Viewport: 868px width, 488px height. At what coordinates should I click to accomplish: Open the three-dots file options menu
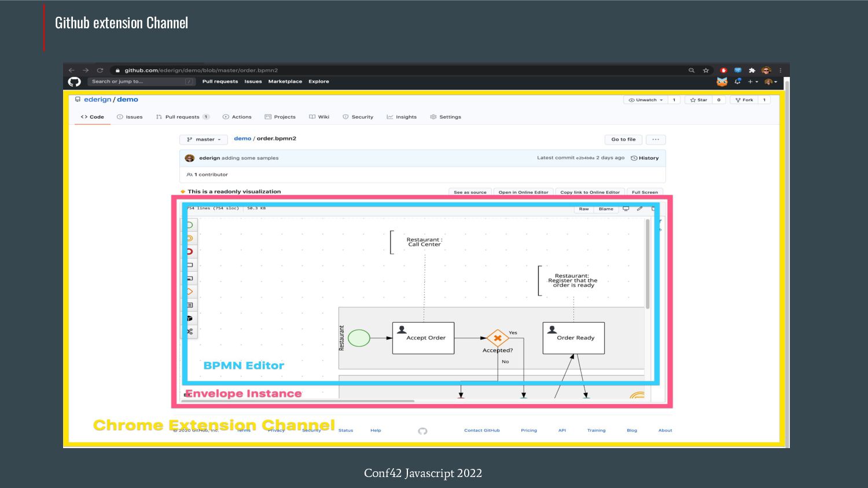[656, 139]
